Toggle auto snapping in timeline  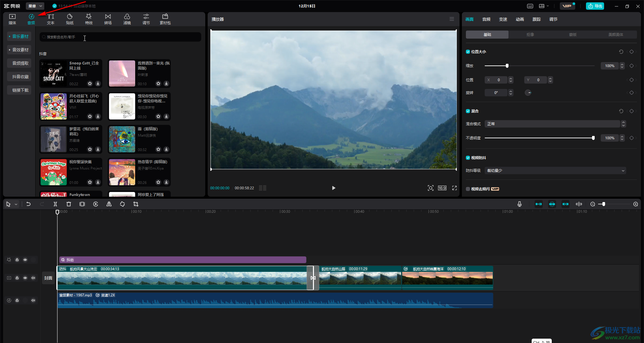tap(552, 204)
